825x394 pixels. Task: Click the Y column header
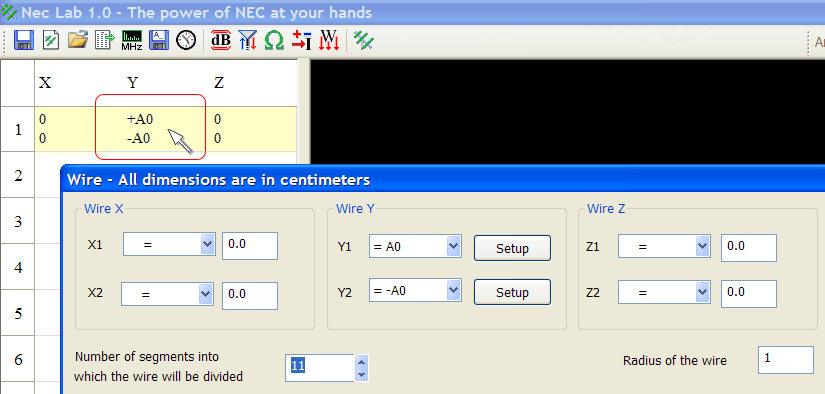tap(133, 83)
